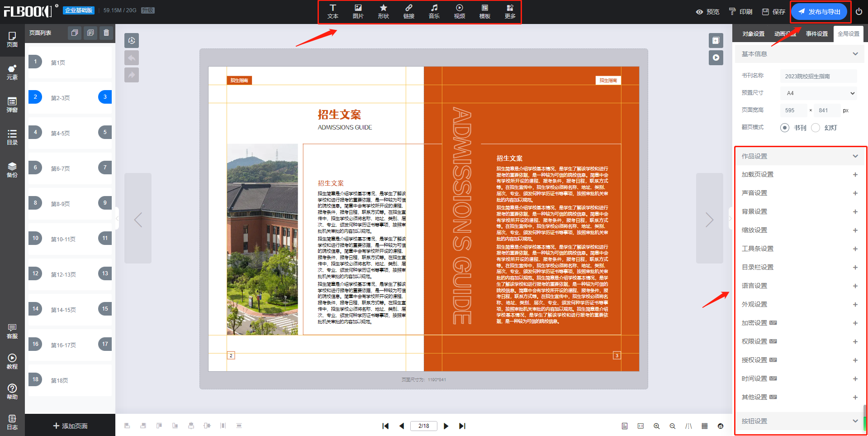Click the play preview icon beside canvas
The height and width of the screenshot is (436, 868).
point(716,58)
